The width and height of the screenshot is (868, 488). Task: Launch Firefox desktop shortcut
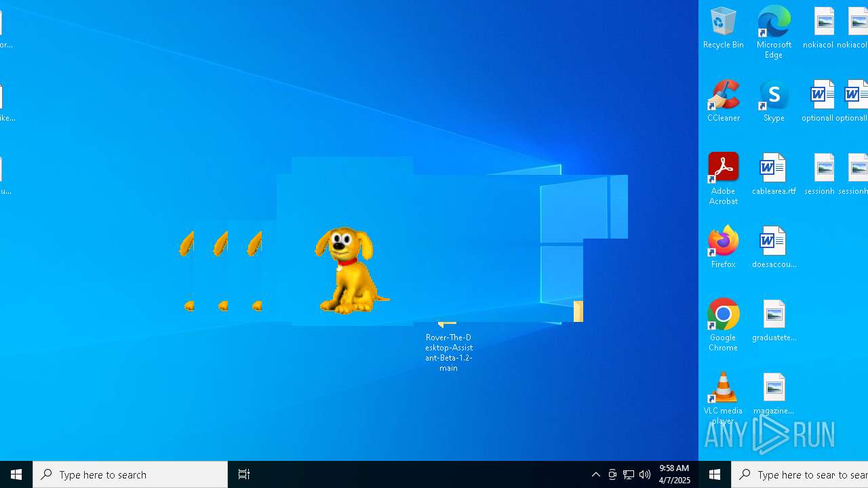pos(723,247)
